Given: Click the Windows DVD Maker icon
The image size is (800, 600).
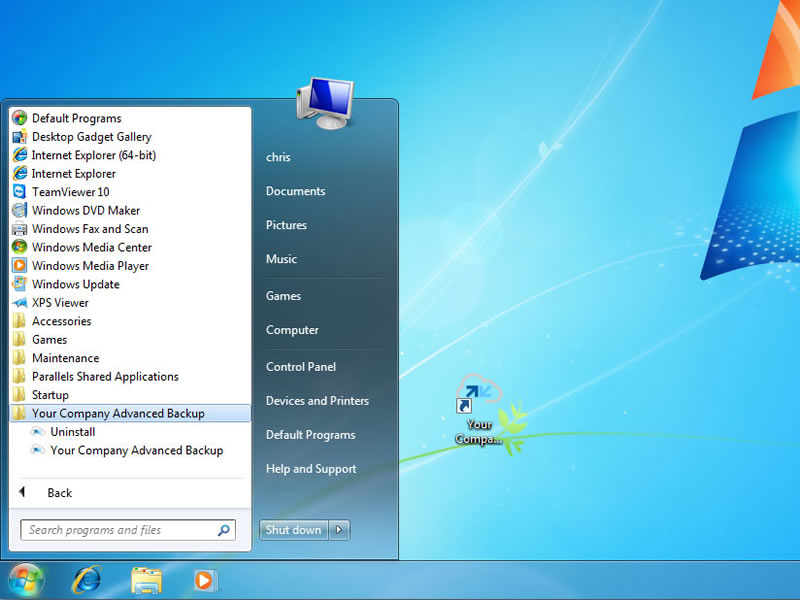Looking at the screenshot, I should [19, 210].
